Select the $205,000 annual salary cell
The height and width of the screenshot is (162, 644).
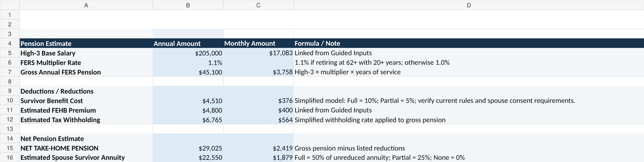click(188, 53)
